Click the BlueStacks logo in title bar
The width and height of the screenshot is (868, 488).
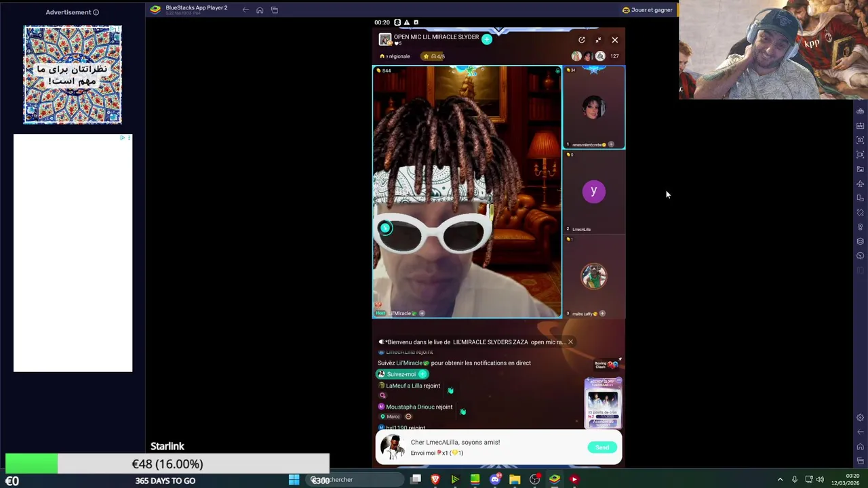click(x=155, y=9)
